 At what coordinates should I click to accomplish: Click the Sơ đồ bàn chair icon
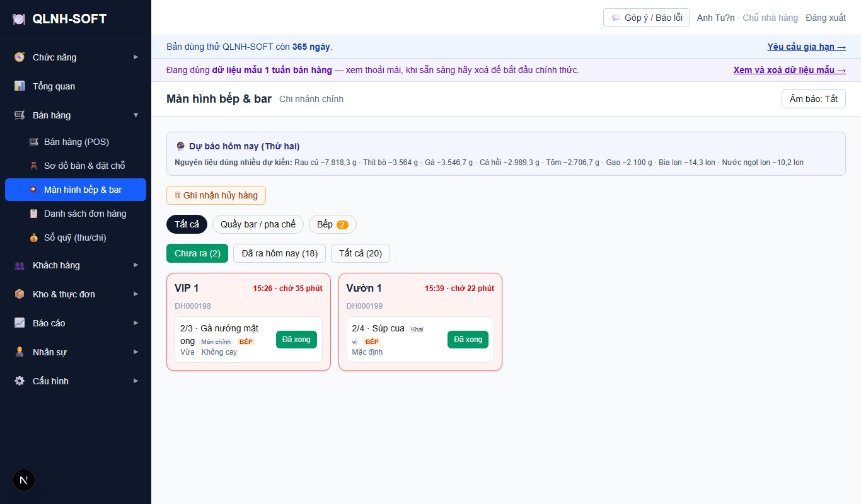click(33, 166)
